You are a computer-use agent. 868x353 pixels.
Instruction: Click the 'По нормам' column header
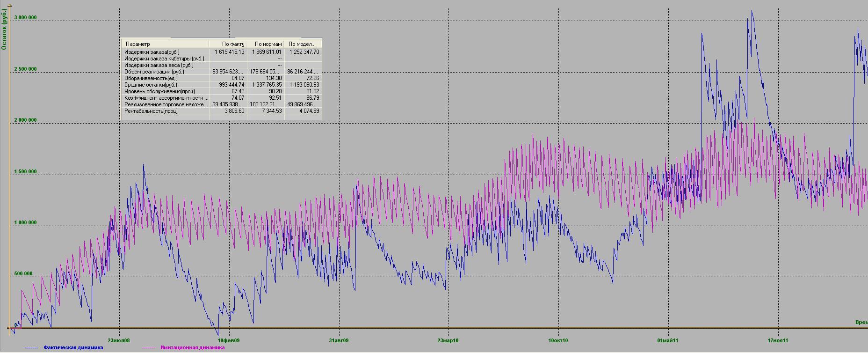pos(266,44)
